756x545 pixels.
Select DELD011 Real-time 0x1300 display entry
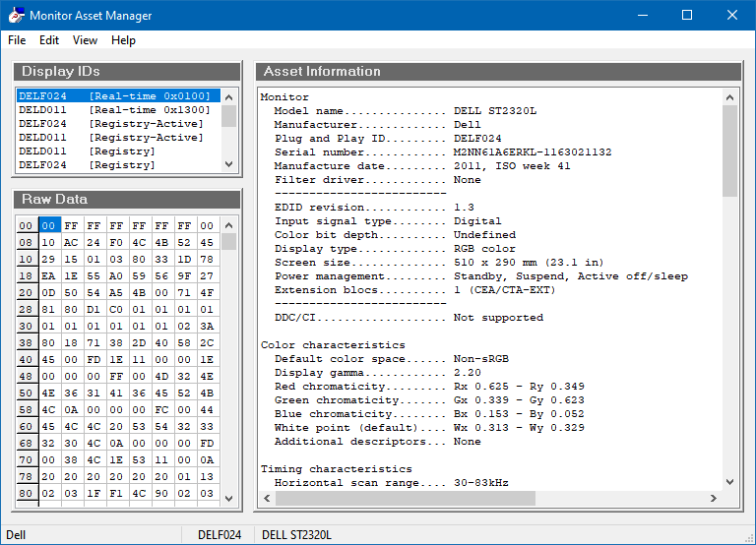[x=118, y=110]
